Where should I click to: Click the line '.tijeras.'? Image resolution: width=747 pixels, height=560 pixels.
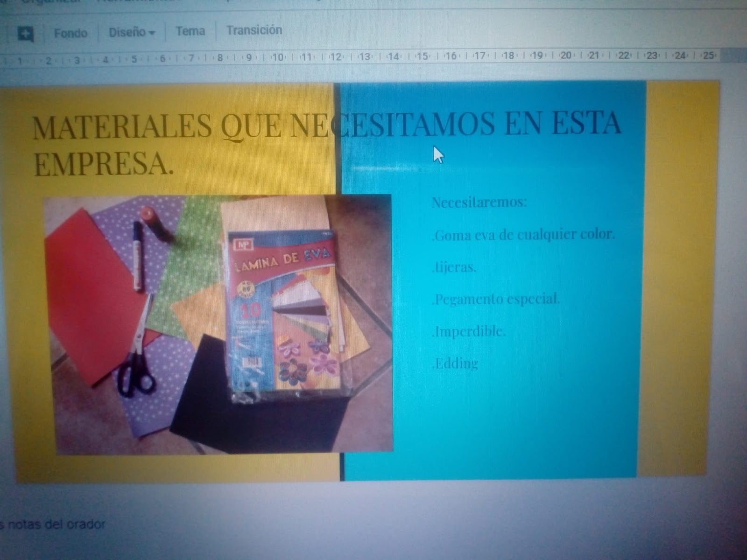click(x=454, y=267)
